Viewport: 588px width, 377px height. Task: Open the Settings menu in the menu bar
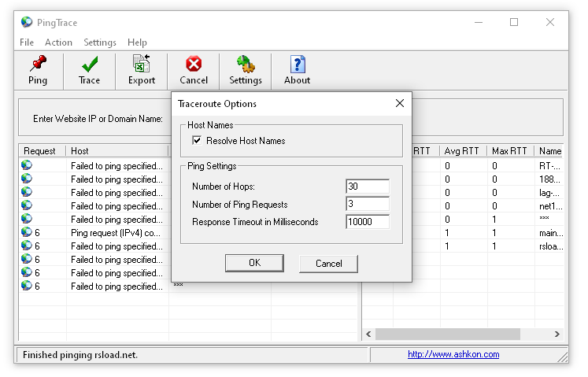(100, 43)
